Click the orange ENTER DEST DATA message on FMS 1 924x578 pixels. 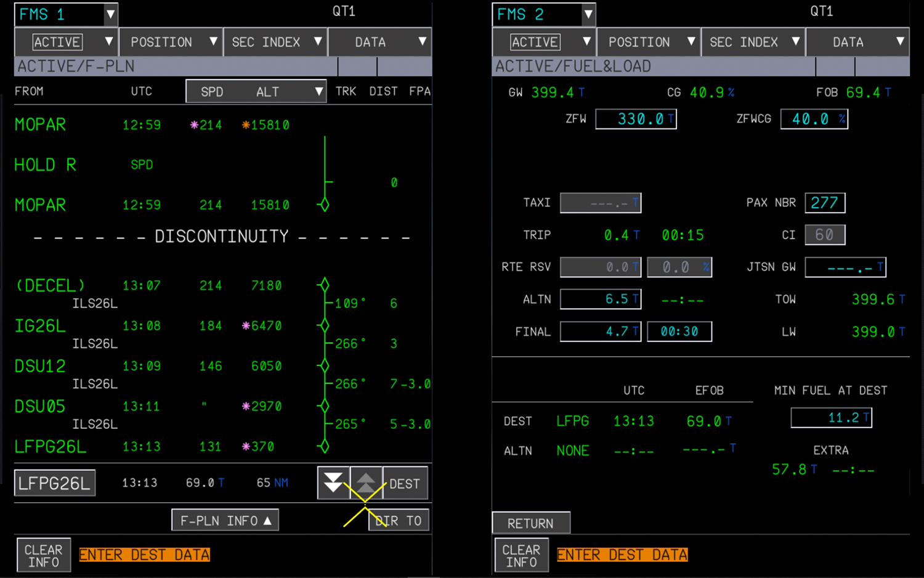point(145,555)
